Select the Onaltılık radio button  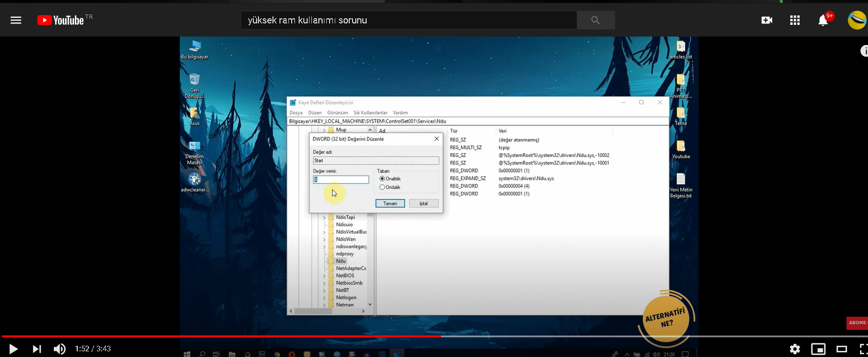pyautogui.click(x=383, y=179)
